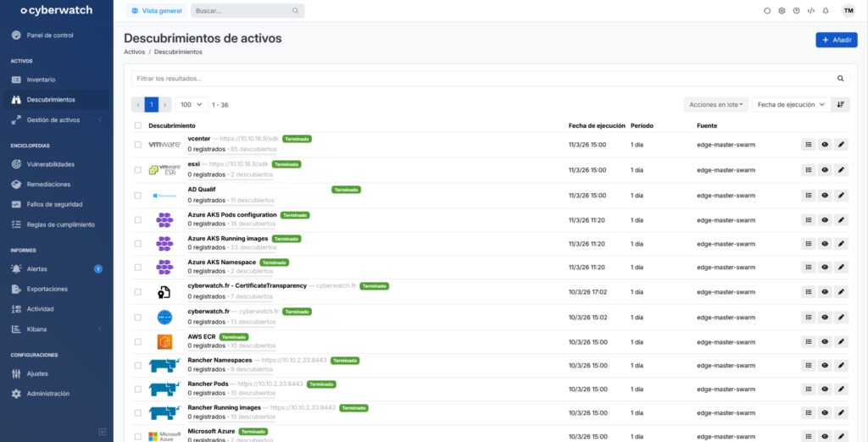Click the API code icon in header

click(810, 11)
